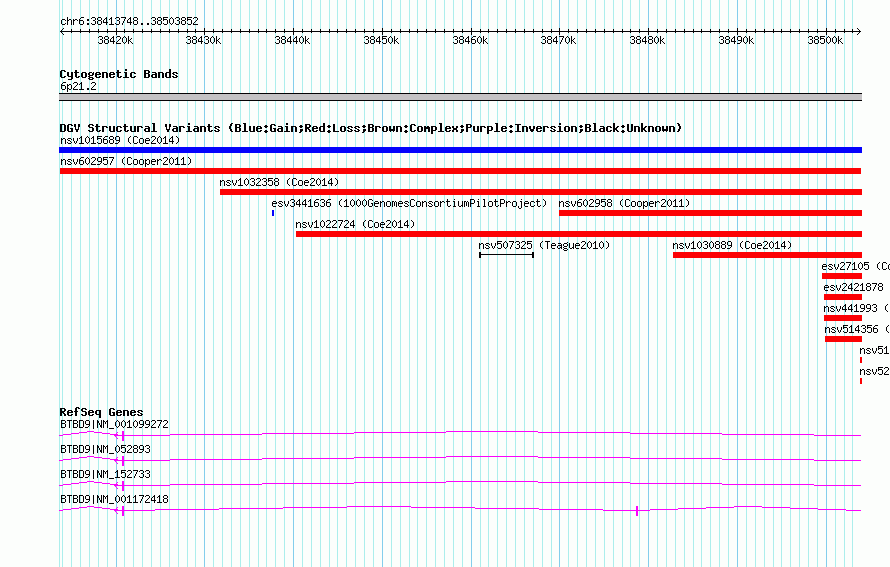Click the 38480k ruler tick label

pos(647,40)
